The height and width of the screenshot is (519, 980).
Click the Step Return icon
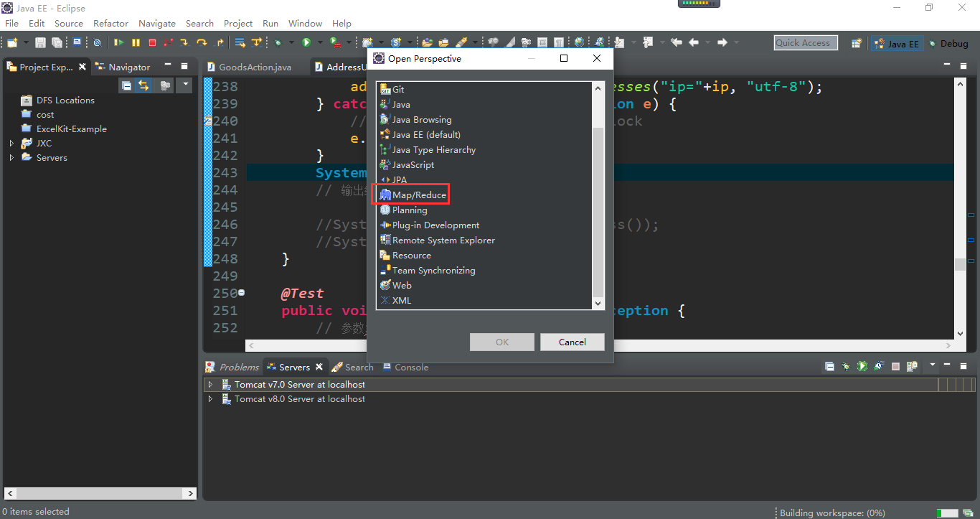pos(220,43)
